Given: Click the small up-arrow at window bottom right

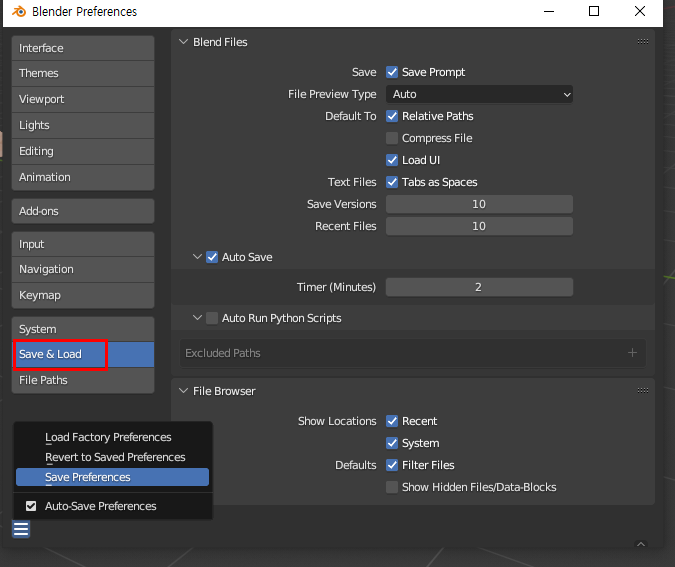Looking at the screenshot, I should (x=641, y=544).
